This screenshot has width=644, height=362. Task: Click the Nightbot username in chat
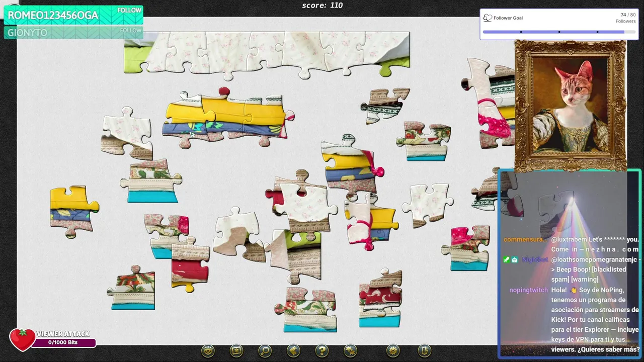535,260
